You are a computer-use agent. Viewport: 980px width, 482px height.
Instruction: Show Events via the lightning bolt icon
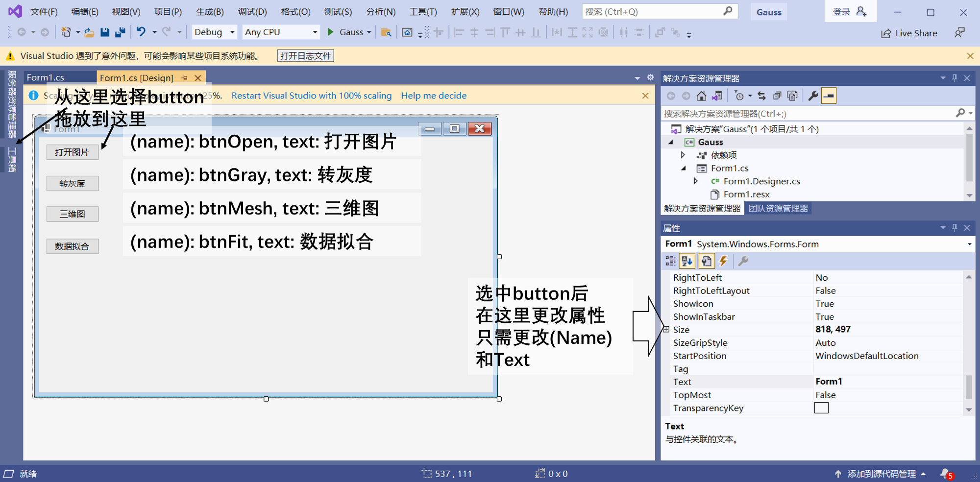[723, 261]
